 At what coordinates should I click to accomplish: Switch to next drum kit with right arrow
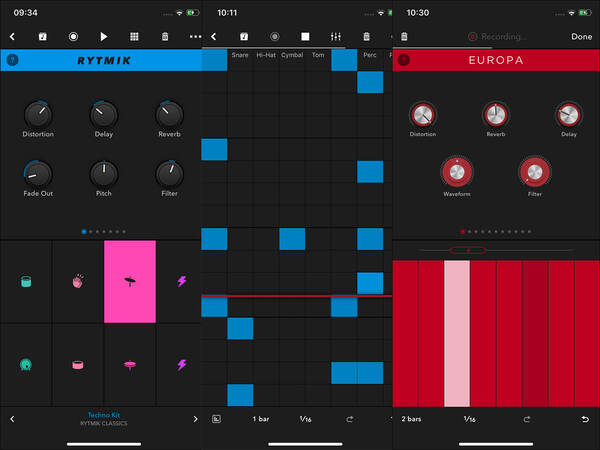195,419
